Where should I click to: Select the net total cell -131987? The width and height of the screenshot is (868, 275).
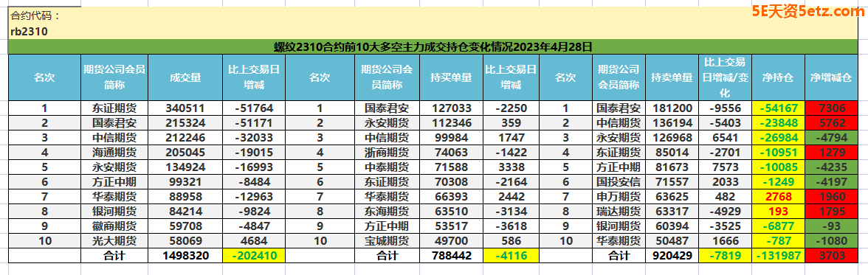[778, 255]
